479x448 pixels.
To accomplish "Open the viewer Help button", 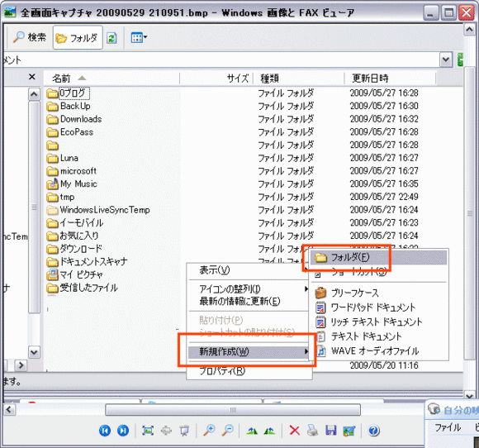I will pyautogui.click(x=373, y=431).
